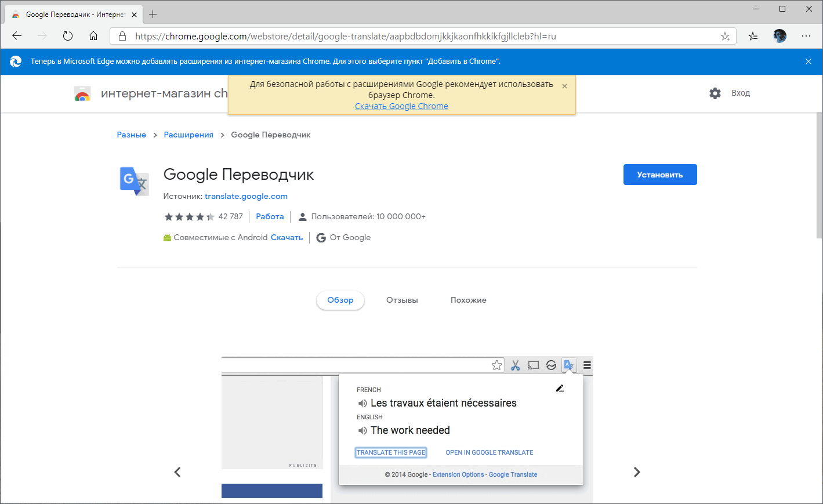Click TRANSLATE THIS PAGE in the popup
Image resolution: width=823 pixels, height=504 pixels.
390,452
